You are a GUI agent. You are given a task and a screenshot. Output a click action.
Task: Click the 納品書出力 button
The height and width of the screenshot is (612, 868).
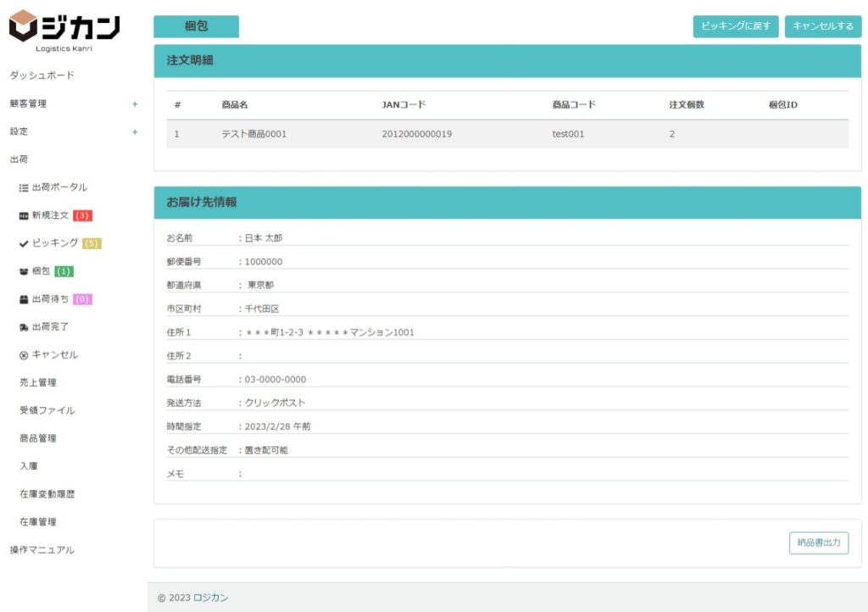(818, 543)
